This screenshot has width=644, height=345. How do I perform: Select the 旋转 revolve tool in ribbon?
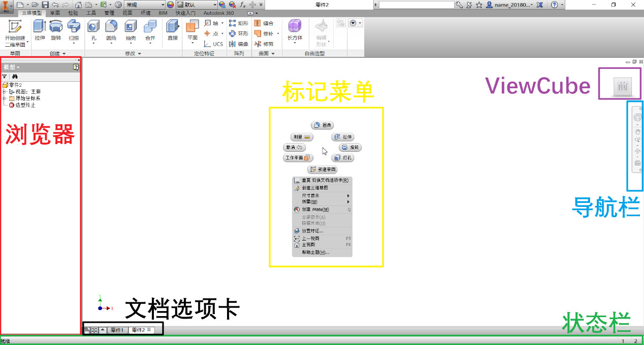56,30
